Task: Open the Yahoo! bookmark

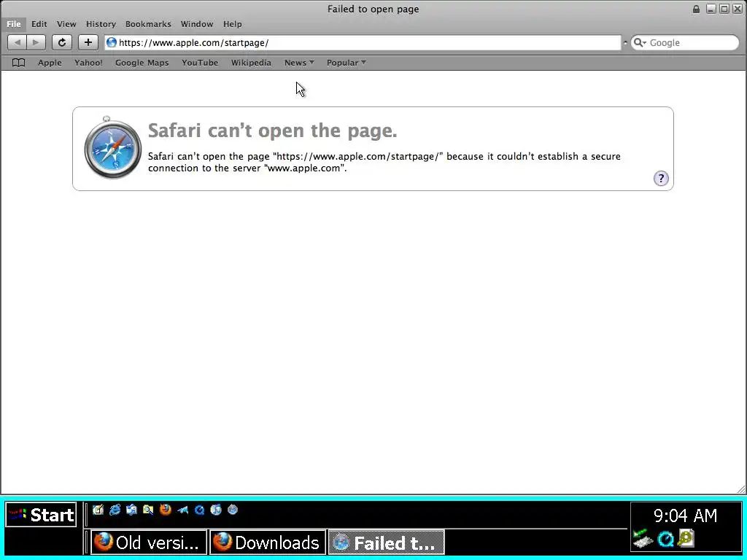Action: [88, 63]
